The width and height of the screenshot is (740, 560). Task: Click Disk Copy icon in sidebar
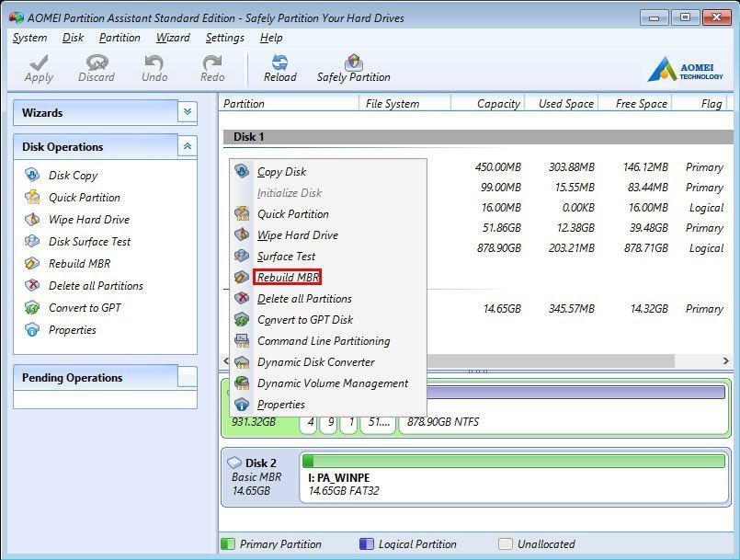(x=32, y=175)
